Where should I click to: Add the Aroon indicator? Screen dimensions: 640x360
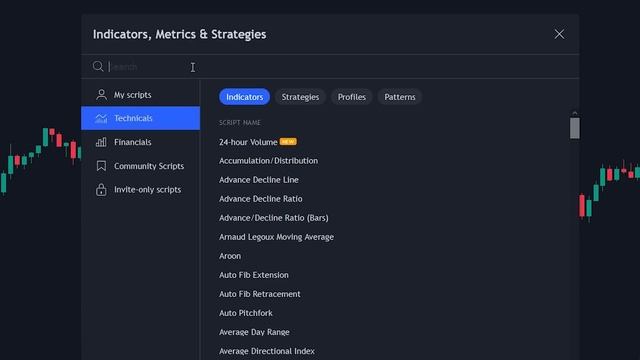[230, 256]
